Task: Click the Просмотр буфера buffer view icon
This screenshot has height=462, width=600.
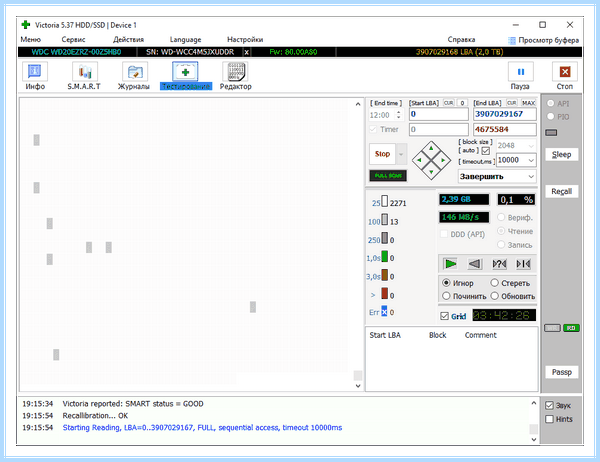Action: pyautogui.click(x=512, y=40)
